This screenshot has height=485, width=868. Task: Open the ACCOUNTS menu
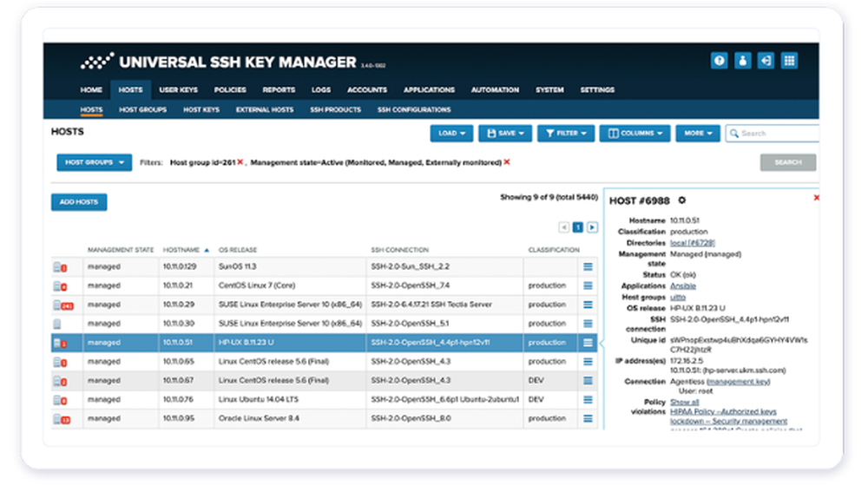(x=367, y=89)
